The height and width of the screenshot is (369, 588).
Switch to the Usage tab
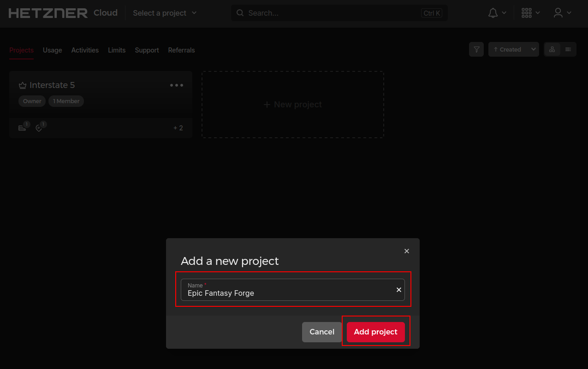click(52, 50)
